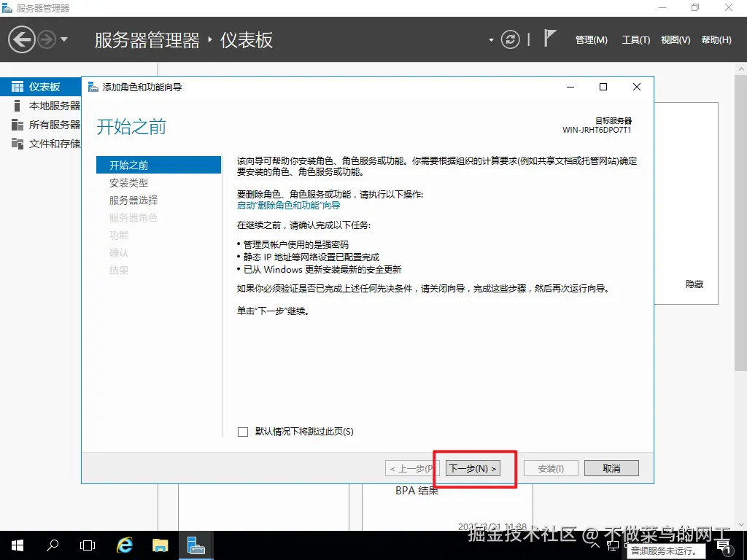Launch Internet Explorer from the taskbar
The width and height of the screenshot is (747, 560).
124,545
